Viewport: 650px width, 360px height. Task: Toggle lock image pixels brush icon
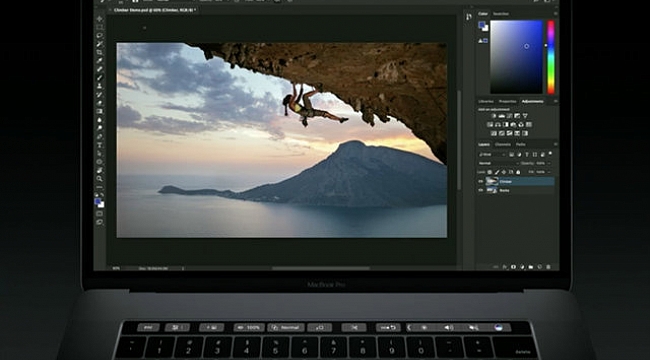[x=497, y=172]
